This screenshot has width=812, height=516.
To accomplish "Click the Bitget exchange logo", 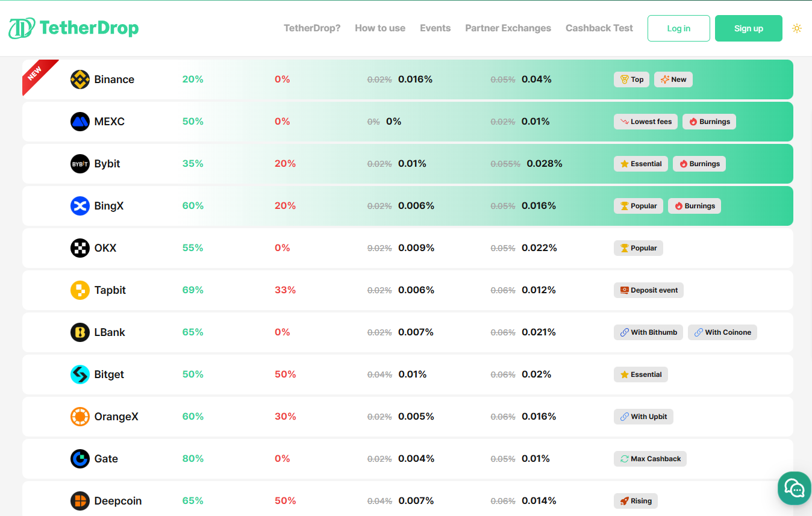I will click(x=80, y=375).
